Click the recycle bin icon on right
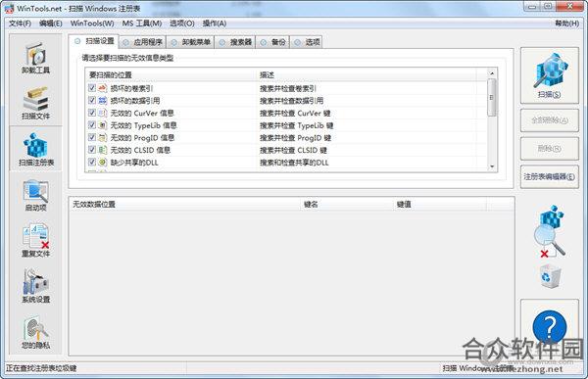Viewport: 588px width, 379px height. click(x=551, y=276)
